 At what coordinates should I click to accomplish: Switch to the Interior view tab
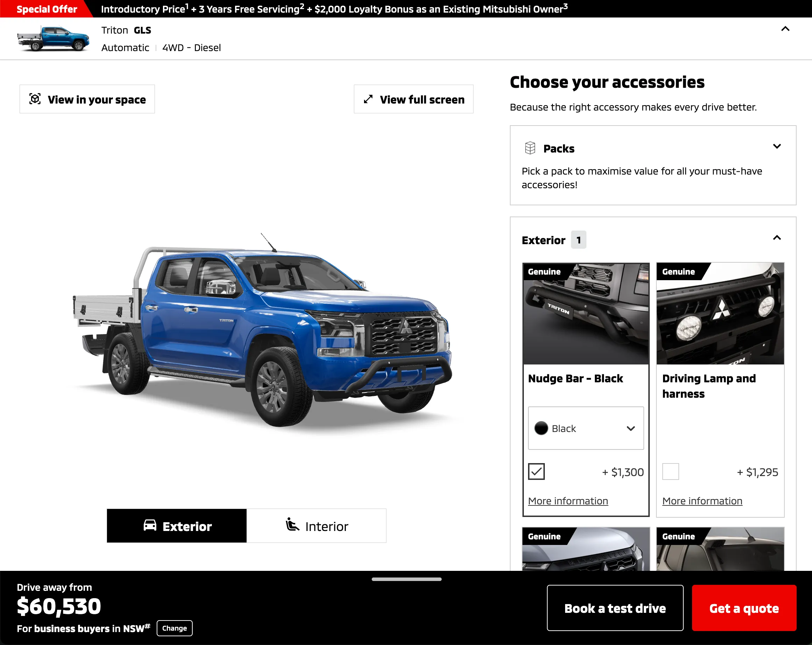(x=316, y=526)
